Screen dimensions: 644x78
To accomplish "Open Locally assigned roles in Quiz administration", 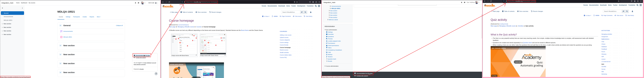I will [334, 41].
